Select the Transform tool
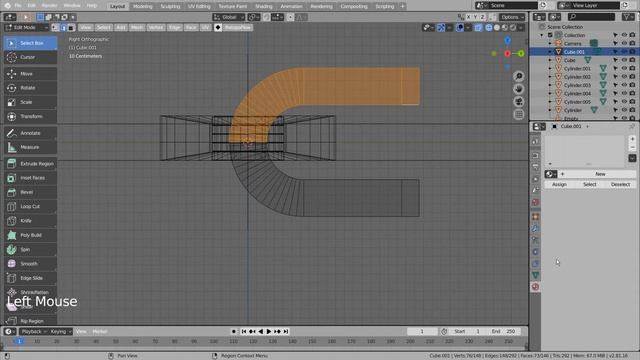This screenshot has height=360, width=640. (30, 116)
